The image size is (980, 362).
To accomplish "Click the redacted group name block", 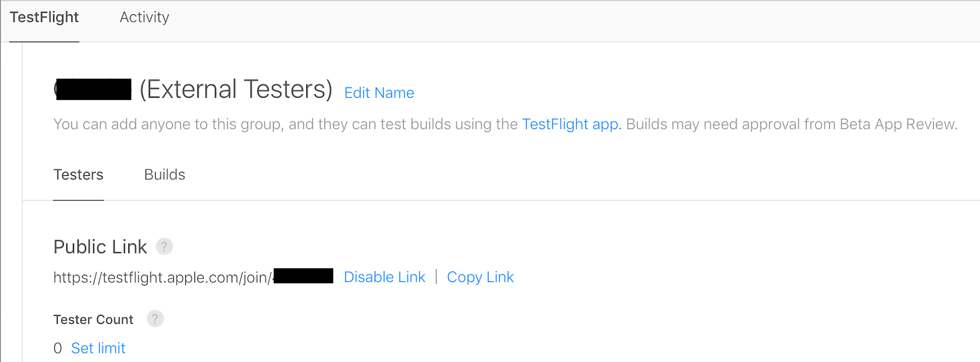I will [x=94, y=90].
